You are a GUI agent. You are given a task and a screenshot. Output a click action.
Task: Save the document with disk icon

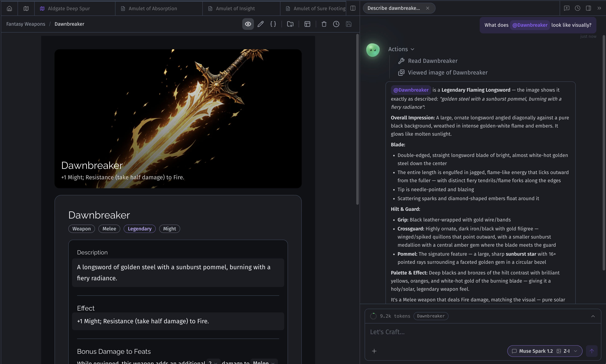click(349, 24)
